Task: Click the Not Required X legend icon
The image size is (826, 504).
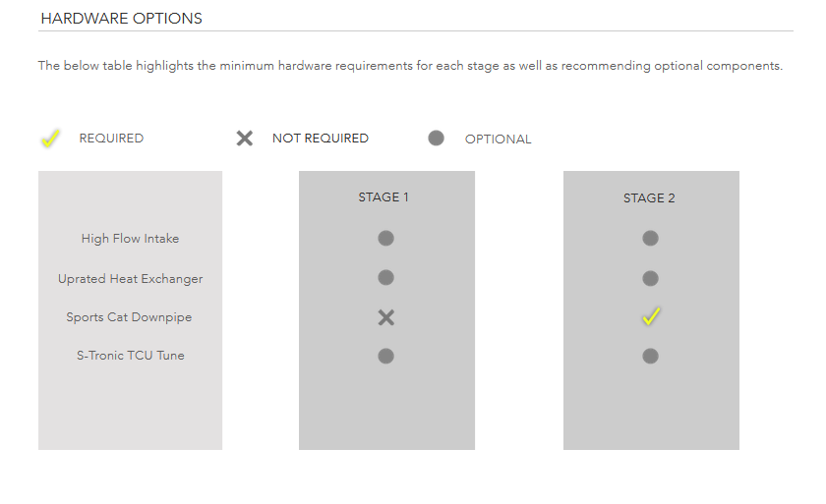Action: coord(245,139)
